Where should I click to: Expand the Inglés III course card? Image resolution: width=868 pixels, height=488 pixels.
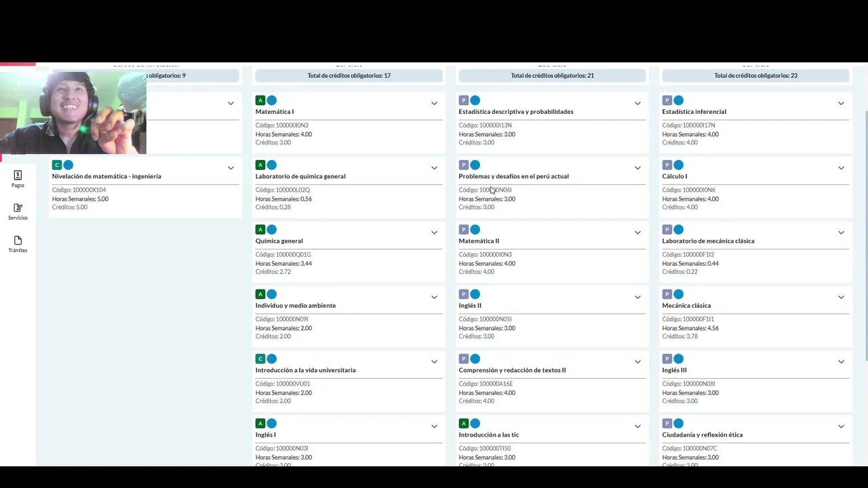tap(841, 362)
